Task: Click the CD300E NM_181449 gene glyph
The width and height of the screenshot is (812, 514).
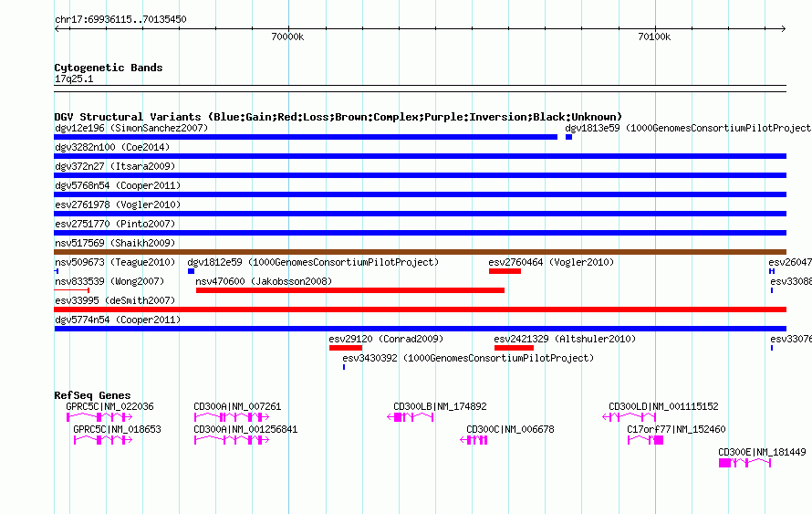Action: click(x=745, y=463)
